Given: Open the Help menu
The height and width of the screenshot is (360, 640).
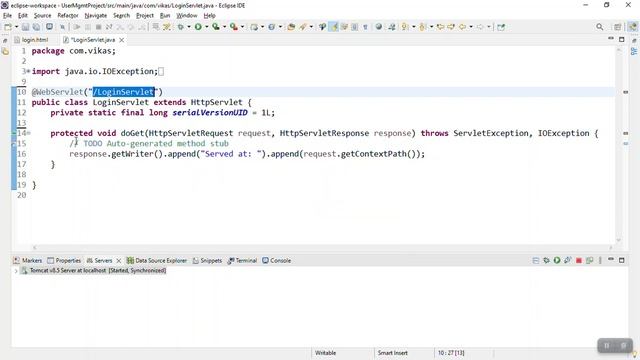Looking at the screenshot, I should (x=209, y=16).
